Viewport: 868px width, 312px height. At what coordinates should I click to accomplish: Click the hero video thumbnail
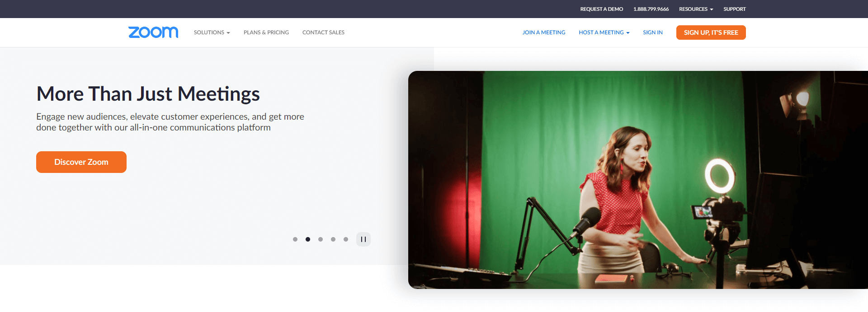coord(638,180)
